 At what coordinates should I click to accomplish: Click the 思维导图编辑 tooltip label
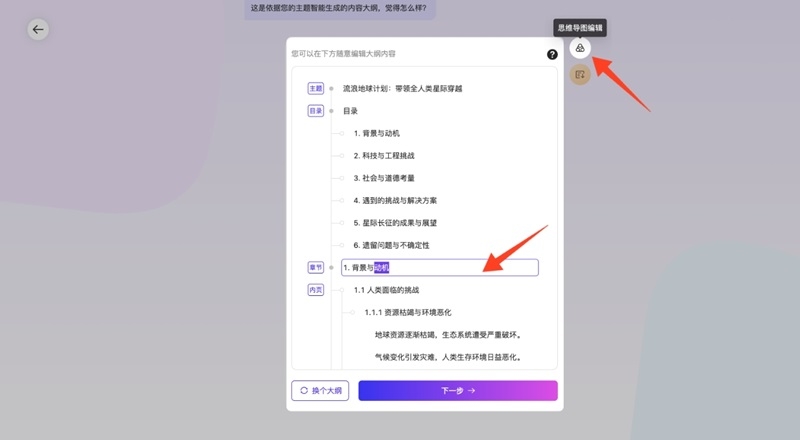pyautogui.click(x=580, y=28)
